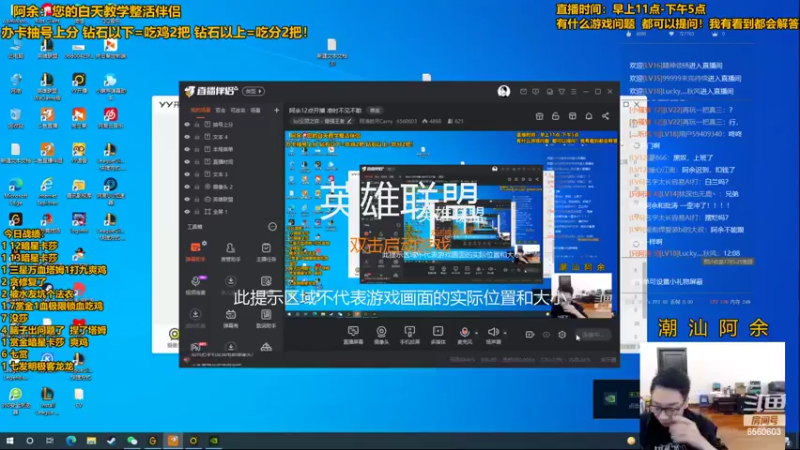Viewport: 800px width, 450px height.
Task: Open the 主播任务 tool
Action: (x=266, y=252)
